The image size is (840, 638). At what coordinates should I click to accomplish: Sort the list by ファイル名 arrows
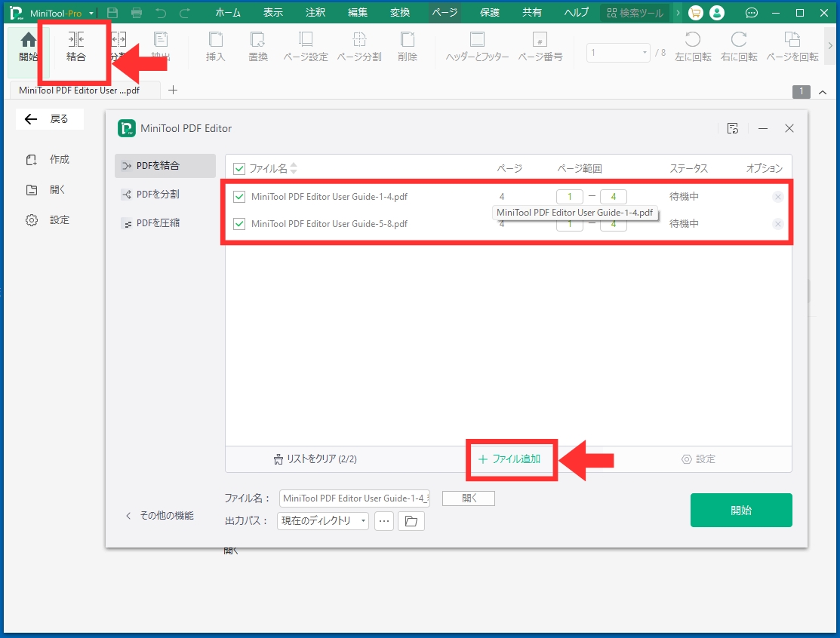click(x=293, y=168)
